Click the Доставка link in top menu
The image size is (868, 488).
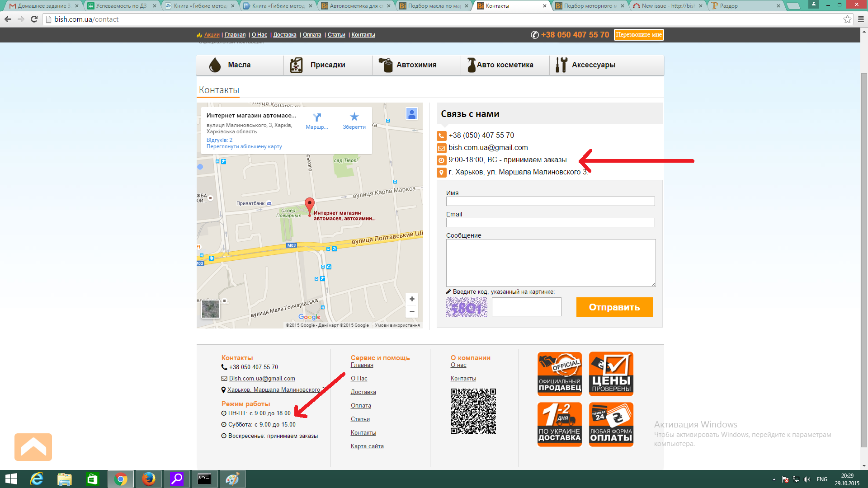click(x=285, y=35)
